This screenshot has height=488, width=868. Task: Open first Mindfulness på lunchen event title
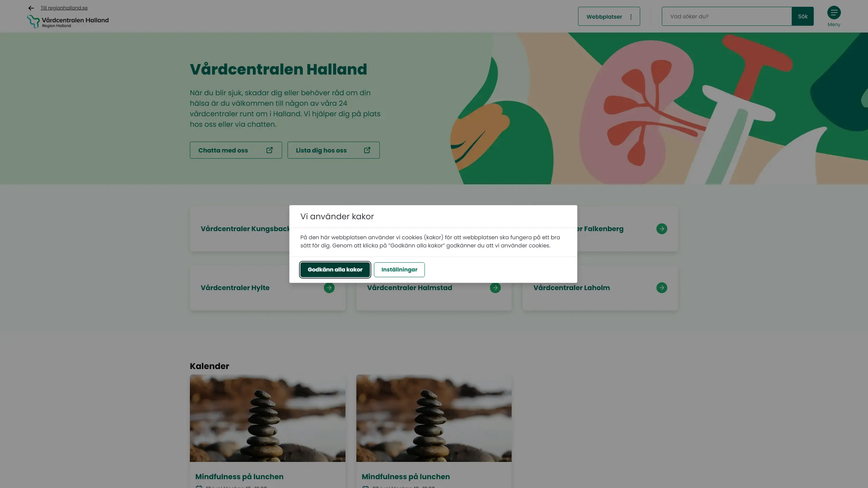point(239,476)
